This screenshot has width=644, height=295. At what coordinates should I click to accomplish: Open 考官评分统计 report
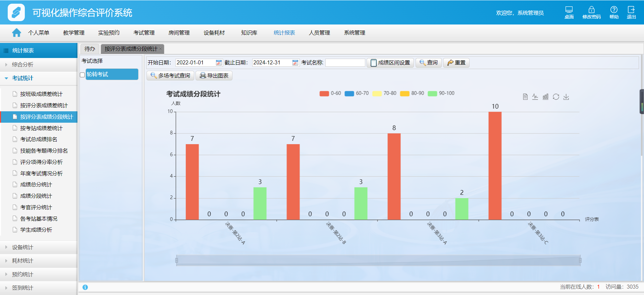36,208
